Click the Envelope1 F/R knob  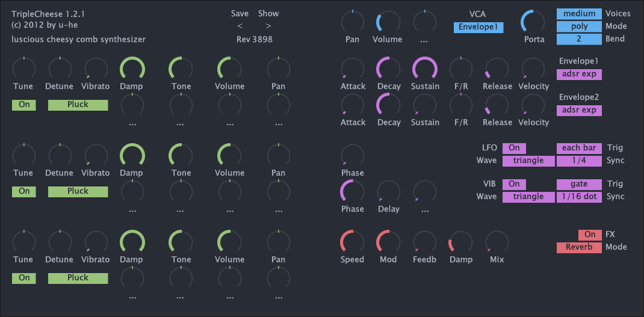point(461,68)
